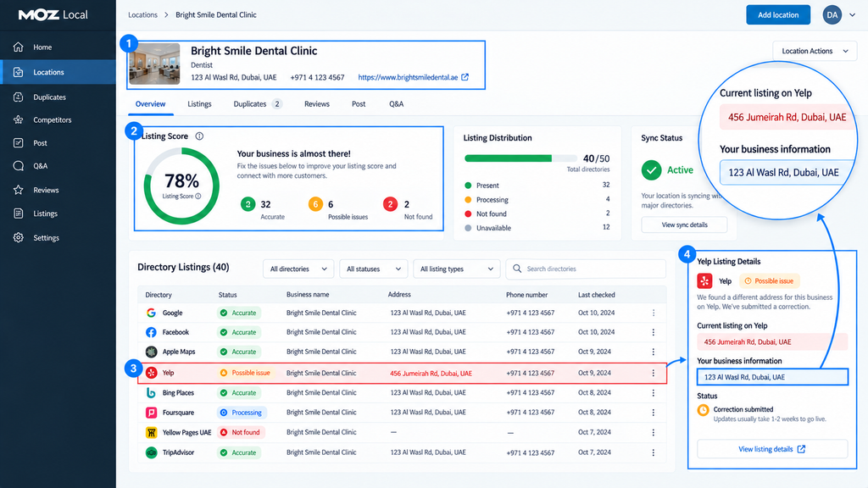Click the Foursquare directory icon
The width and height of the screenshot is (868, 488).
tap(151, 413)
